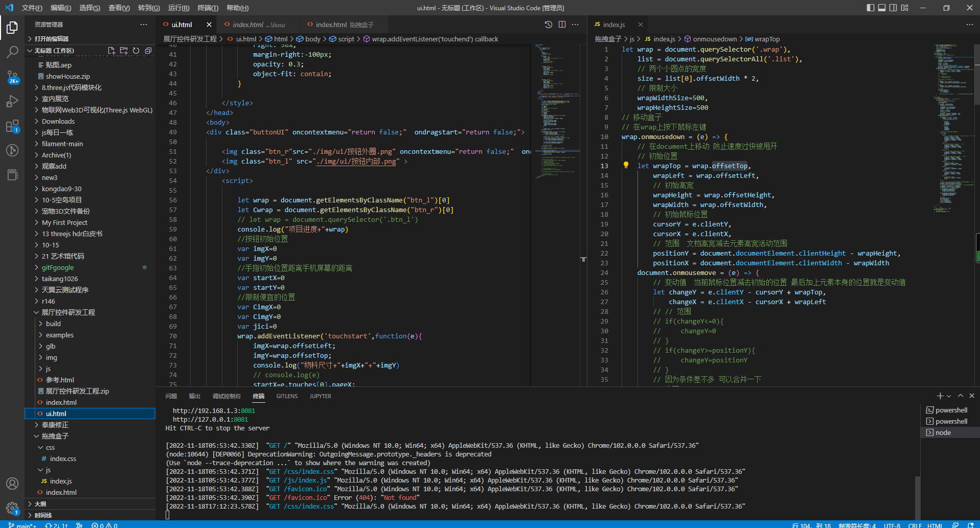Close the bottom terminal panel
Image resolution: width=980 pixels, height=528 pixels.
click(972, 396)
